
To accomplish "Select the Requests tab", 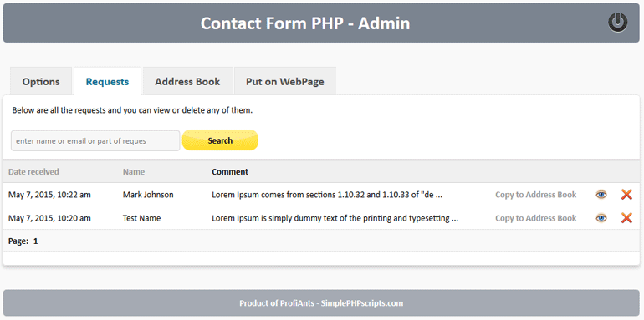I will tap(107, 81).
